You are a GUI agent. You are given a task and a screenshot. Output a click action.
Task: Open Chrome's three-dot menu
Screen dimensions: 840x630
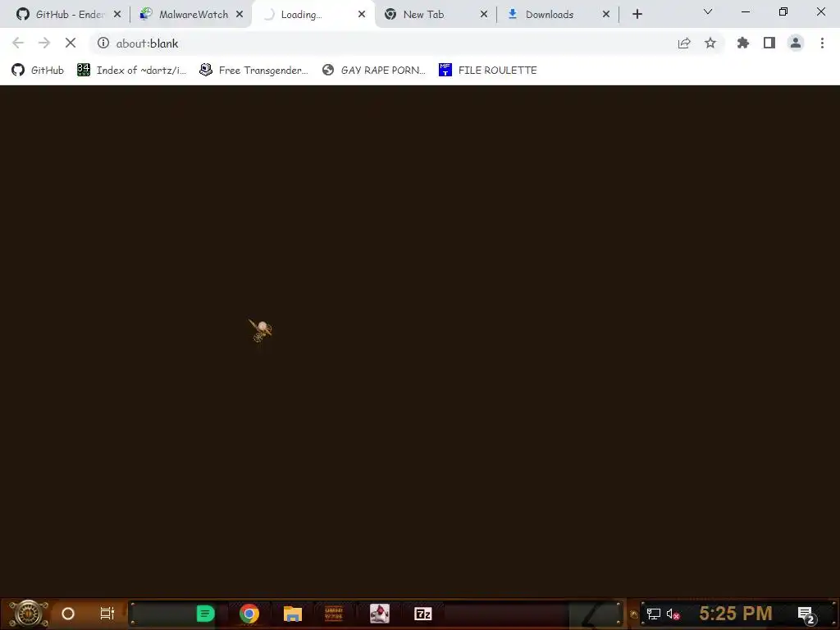coord(822,43)
